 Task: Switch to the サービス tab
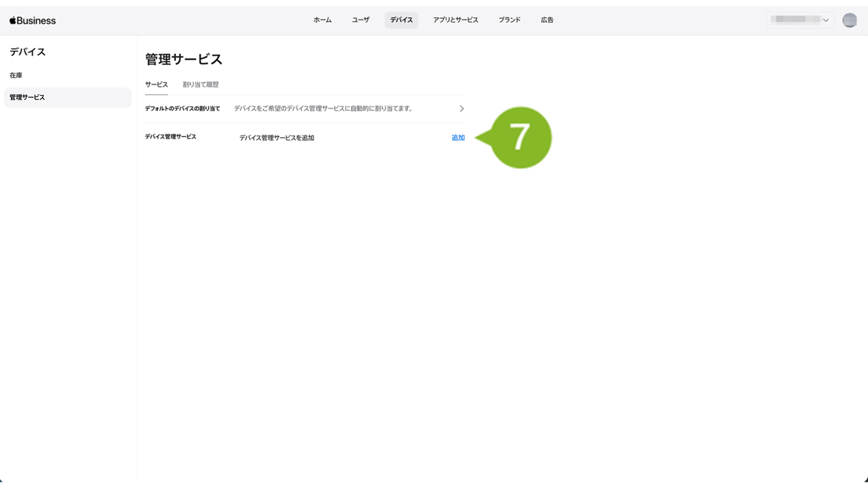coord(156,84)
